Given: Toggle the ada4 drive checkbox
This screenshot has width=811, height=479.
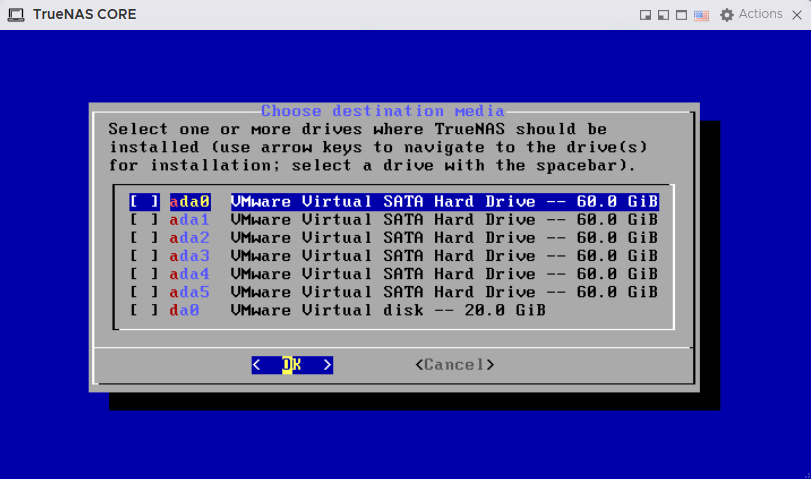Looking at the screenshot, I should pyautogui.click(x=144, y=274).
